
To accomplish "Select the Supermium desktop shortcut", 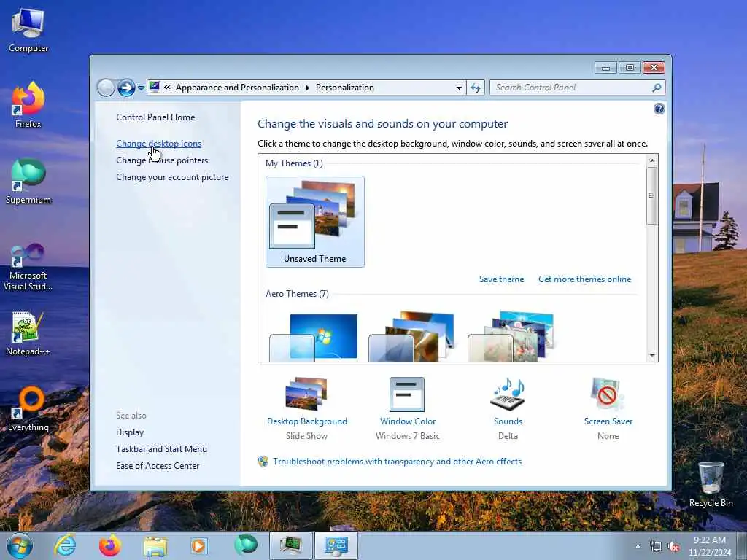I will [28, 181].
